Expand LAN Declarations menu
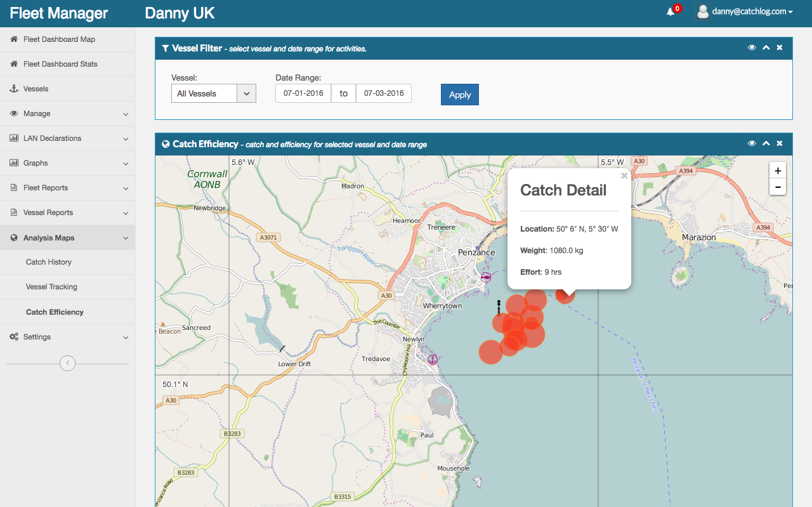This screenshot has height=507, width=812. pyautogui.click(x=67, y=138)
